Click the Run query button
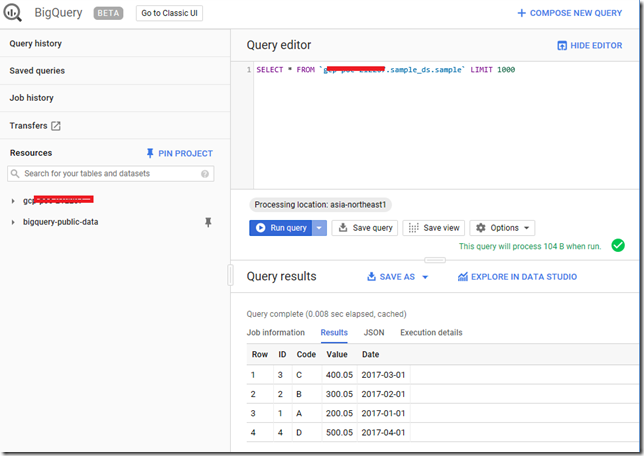644x456 pixels. (281, 228)
